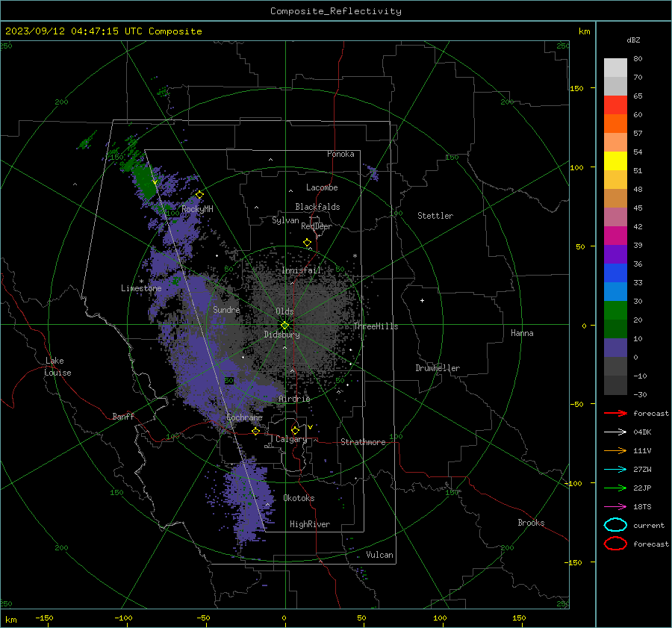Click the Limestone label
672x628 pixels.
pos(141,288)
